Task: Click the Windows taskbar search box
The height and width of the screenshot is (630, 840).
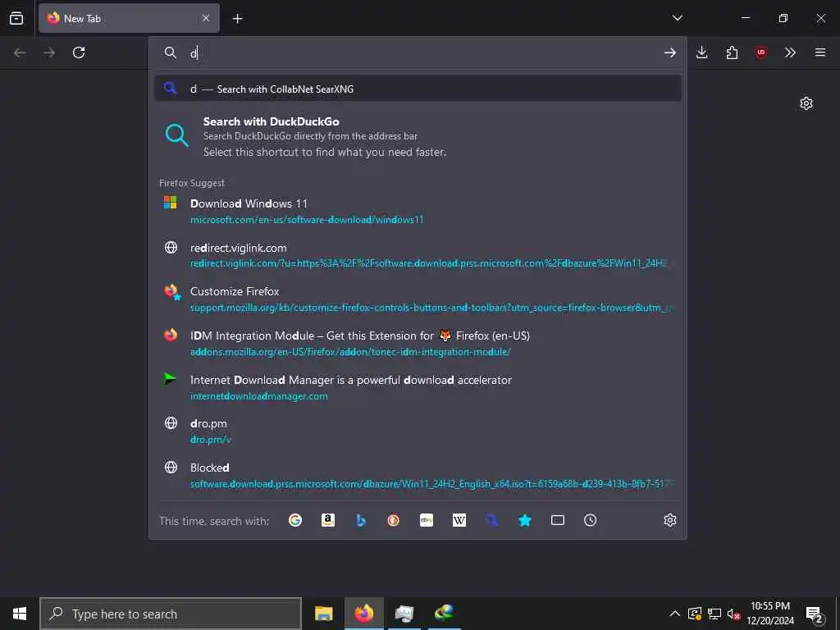Action: [x=171, y=614]
